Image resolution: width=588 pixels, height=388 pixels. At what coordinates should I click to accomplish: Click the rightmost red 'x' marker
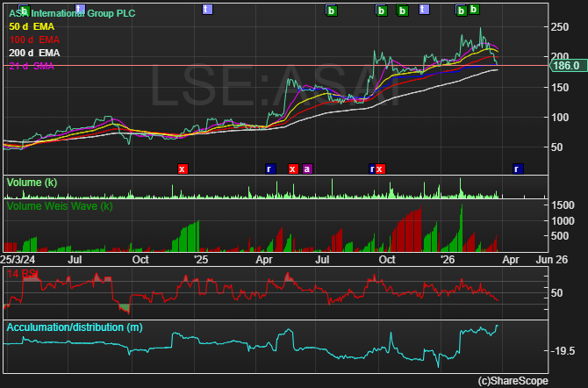[380, 169]
